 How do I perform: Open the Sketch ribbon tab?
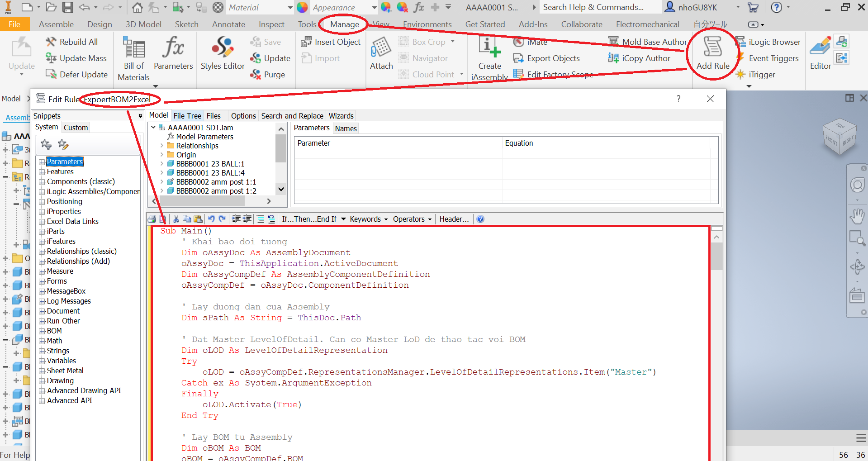tap(186, 24)
